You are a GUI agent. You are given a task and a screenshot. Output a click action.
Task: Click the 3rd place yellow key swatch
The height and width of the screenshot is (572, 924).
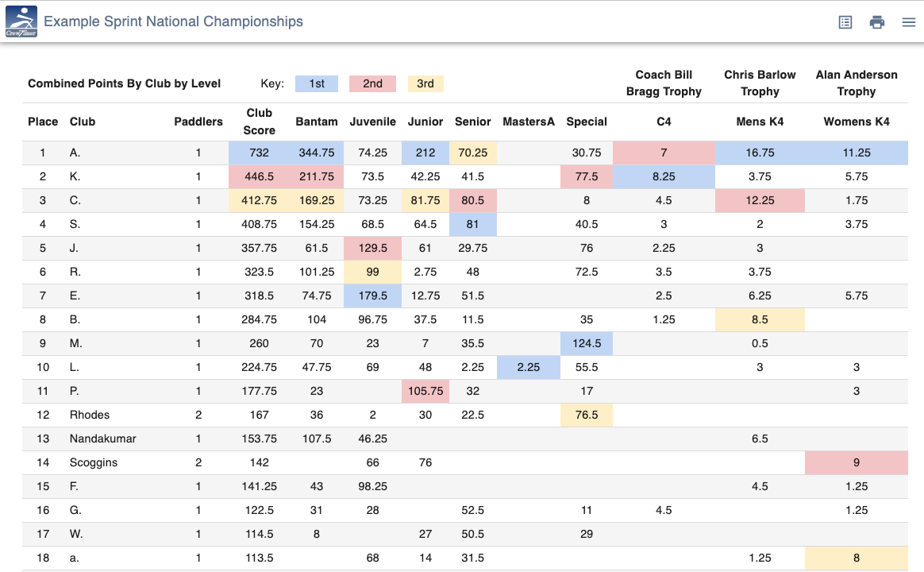(425, 83)
